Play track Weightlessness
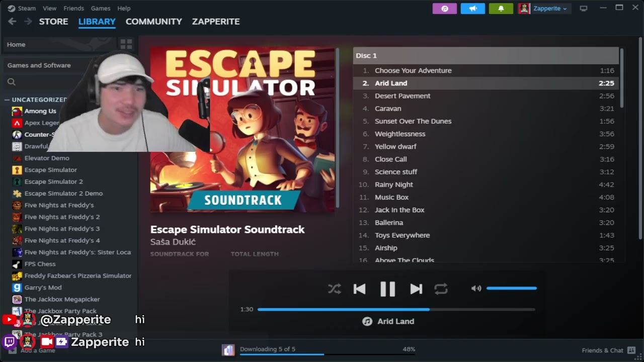Viewport: 644px width, 362px height. coord(486,134)
